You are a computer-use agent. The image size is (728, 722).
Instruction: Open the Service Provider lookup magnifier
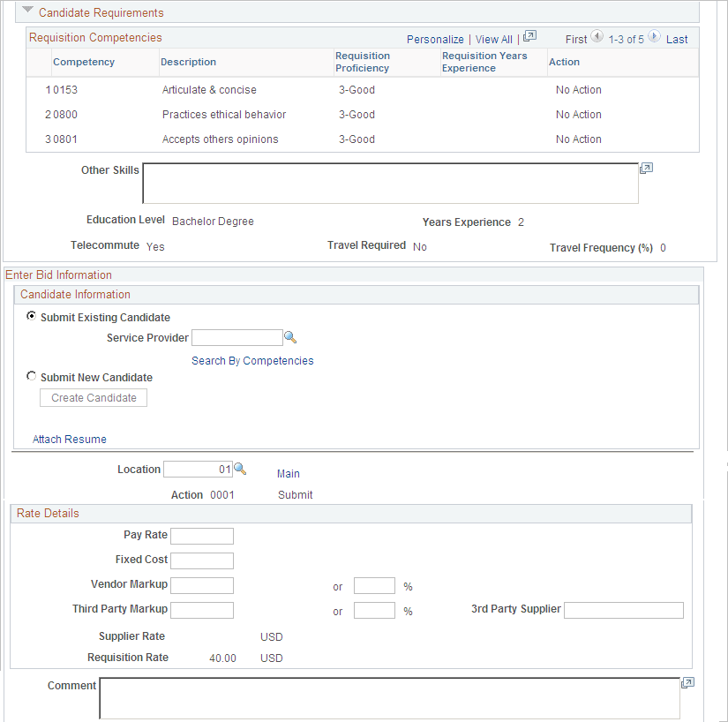pos(290,337)
